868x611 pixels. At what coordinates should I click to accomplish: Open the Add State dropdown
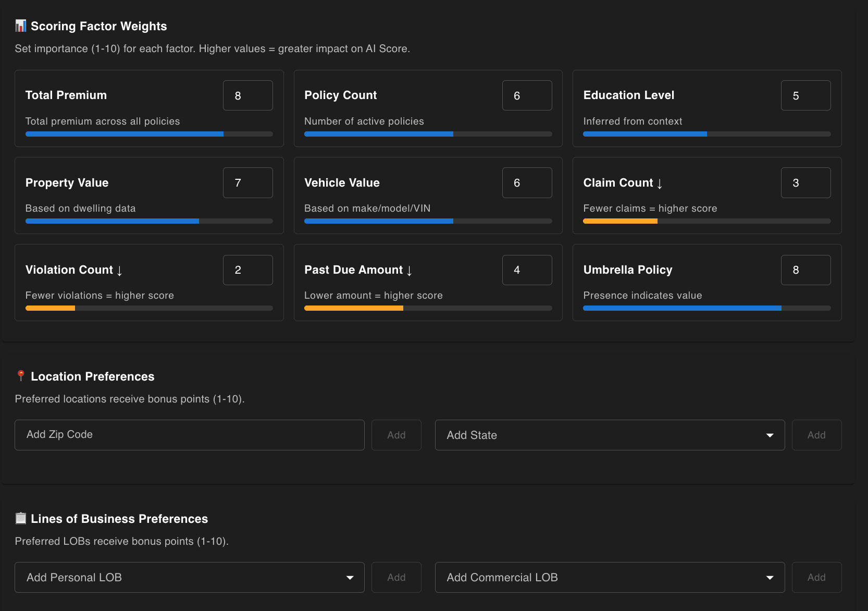610,435
